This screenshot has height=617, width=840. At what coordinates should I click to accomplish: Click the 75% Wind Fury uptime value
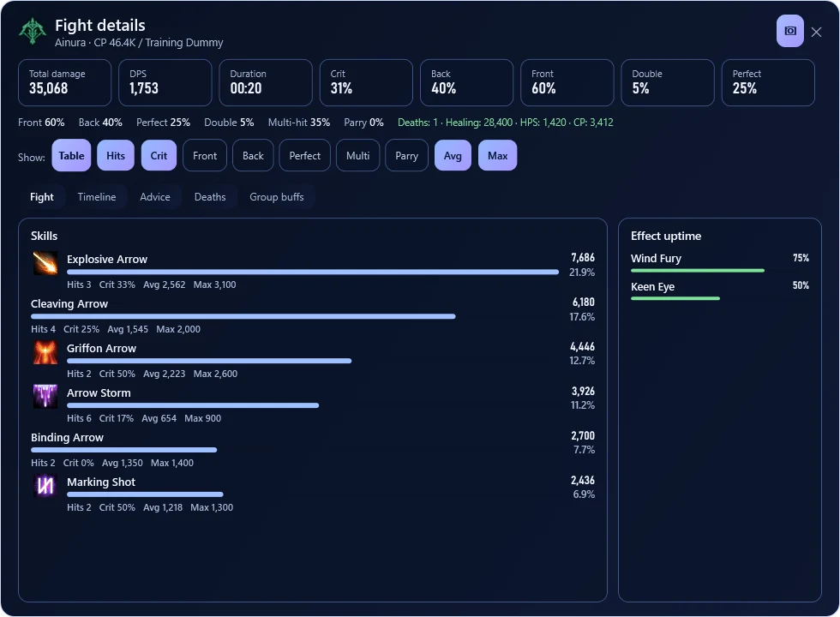[801, 258]
